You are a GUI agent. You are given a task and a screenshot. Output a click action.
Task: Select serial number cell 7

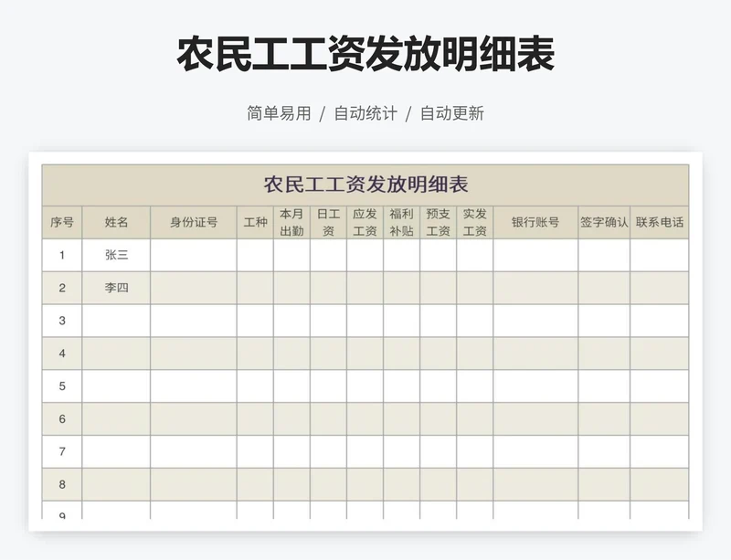tap(62, 451)
